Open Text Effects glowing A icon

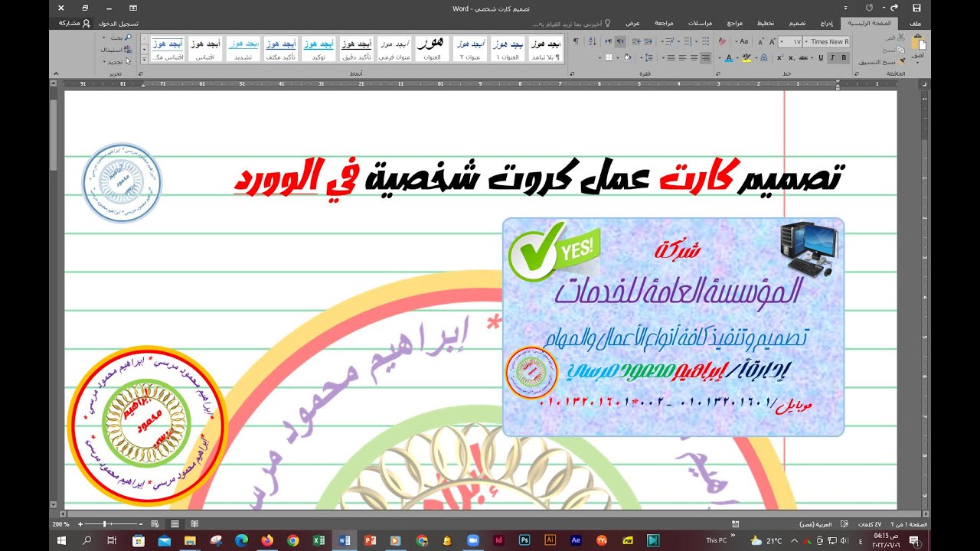pyautogui.click(x=764, y=57)
